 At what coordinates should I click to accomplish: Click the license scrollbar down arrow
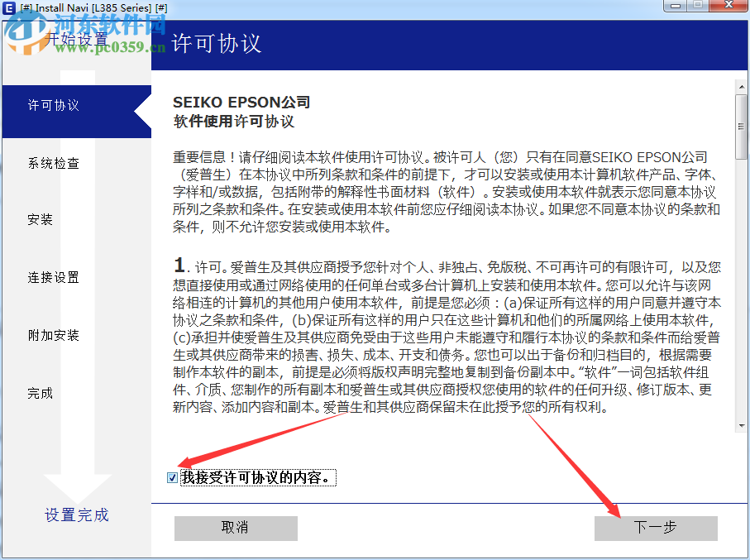pyautogui.click(x=742, y=425)
